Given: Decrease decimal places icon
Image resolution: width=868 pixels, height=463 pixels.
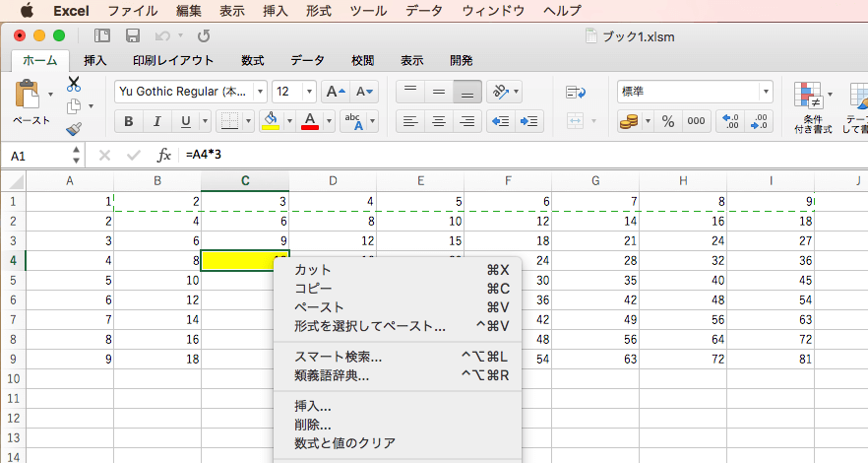Looking at the screenshot, I should click(x=759, y=121).
